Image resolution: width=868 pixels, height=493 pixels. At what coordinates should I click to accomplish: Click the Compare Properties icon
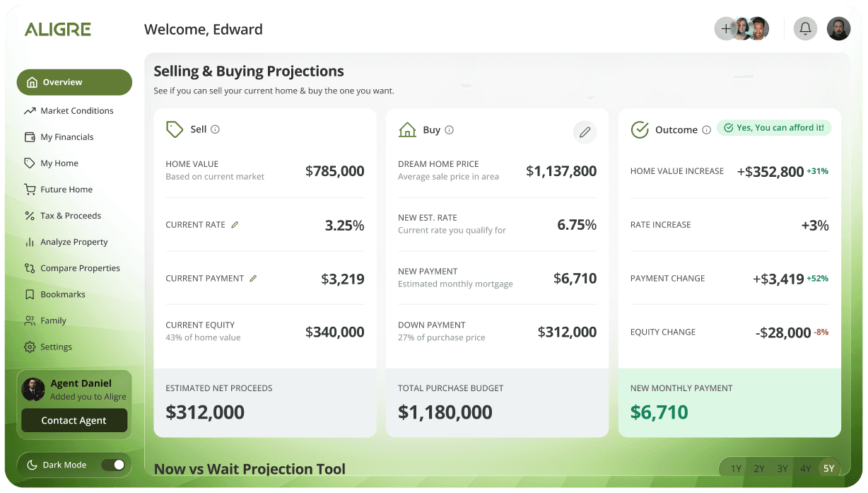[30, 268]
